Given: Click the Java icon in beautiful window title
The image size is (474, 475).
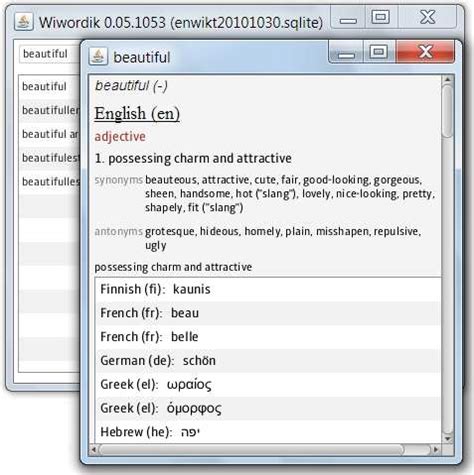Looking at the screenshot, I should tap(98, 56).
